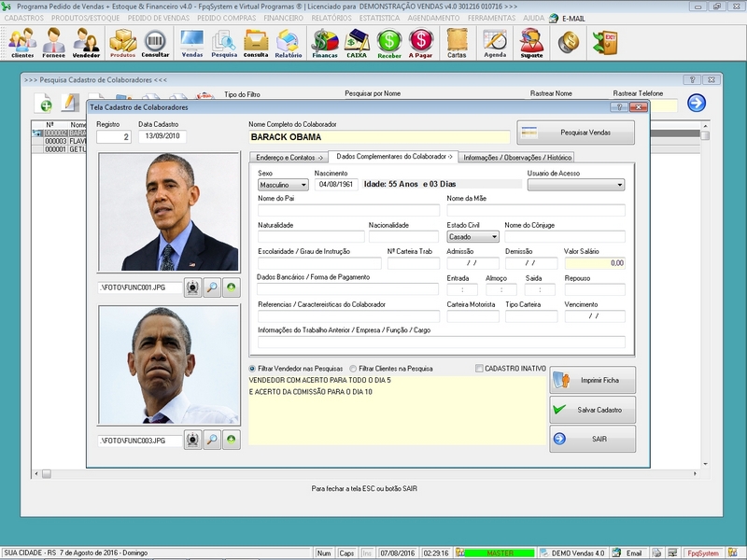Click webcam capture icon beside FUNC003.JPG
This screenshot has width=747, height=560.
[x=193, y=440]
